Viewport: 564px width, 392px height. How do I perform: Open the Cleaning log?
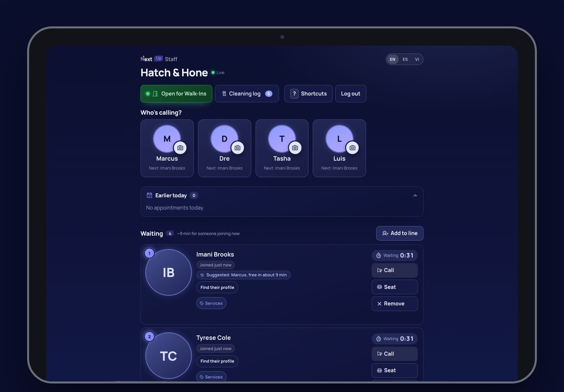[247, 94]
